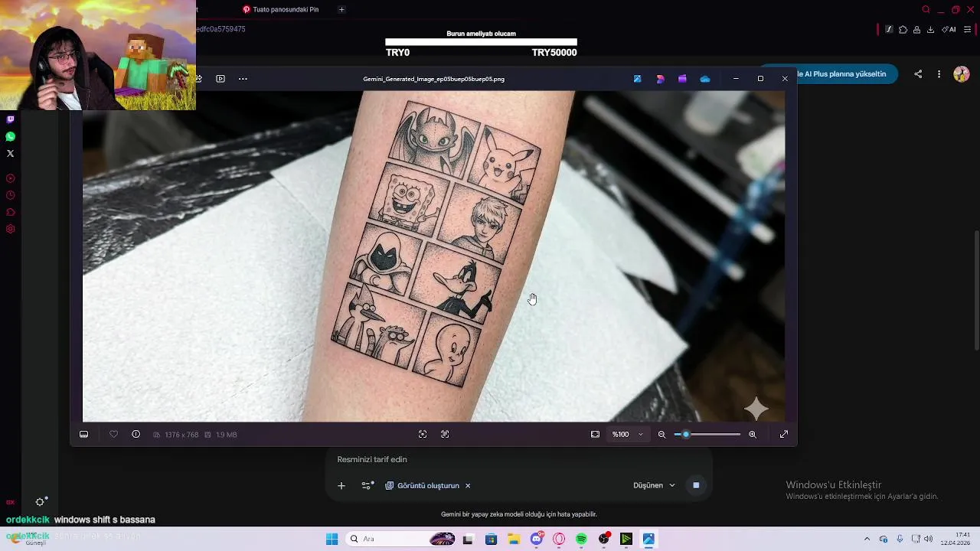Open the Windows Start menu
The width and height of the screenshot is (980, 551).
click(x=332, y=539)
